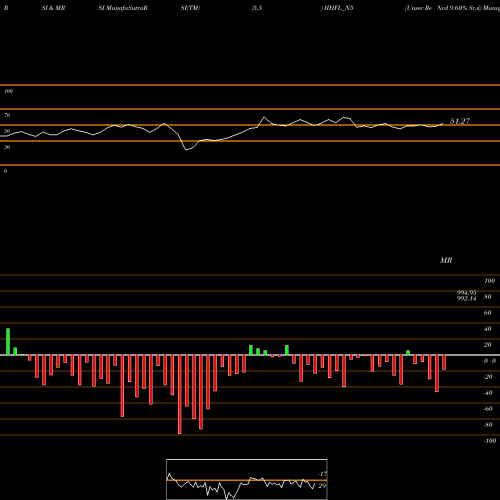Click the -80 label on MR axis
Image resolution: width=500 pixels, height=500 pixels.
(488, 425)
